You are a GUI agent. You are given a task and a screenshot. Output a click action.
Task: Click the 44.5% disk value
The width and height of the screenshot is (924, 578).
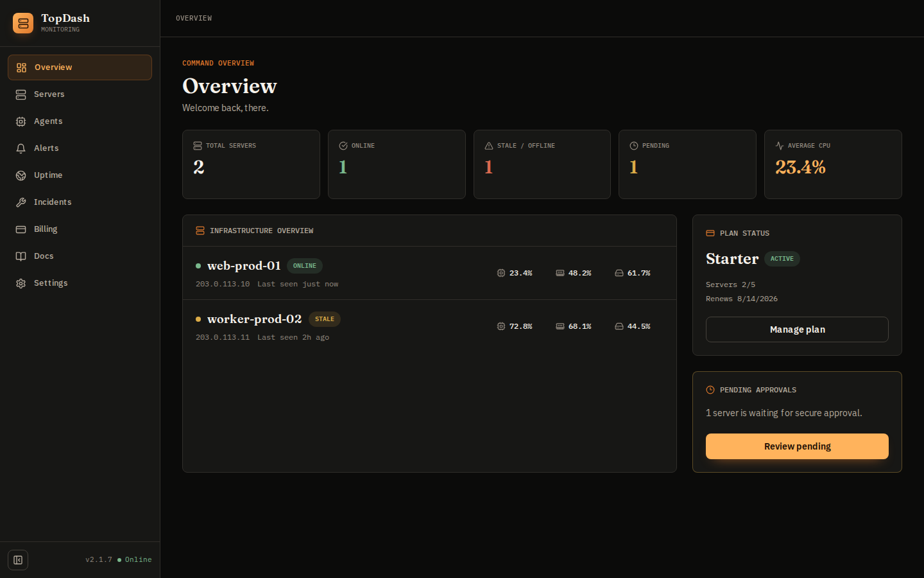[x=639, y=326]
